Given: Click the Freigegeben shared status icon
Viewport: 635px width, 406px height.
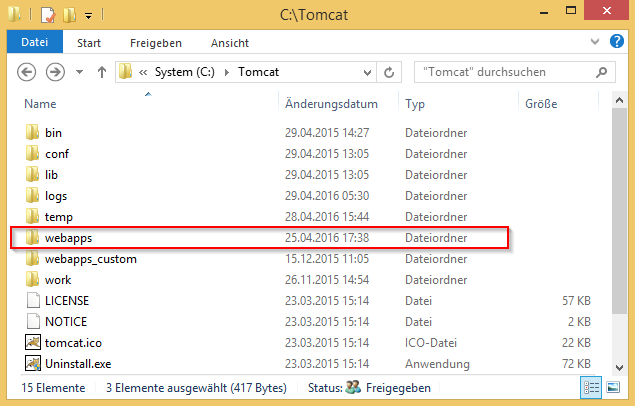Looking at the screenshot, I should pos(353,387).
